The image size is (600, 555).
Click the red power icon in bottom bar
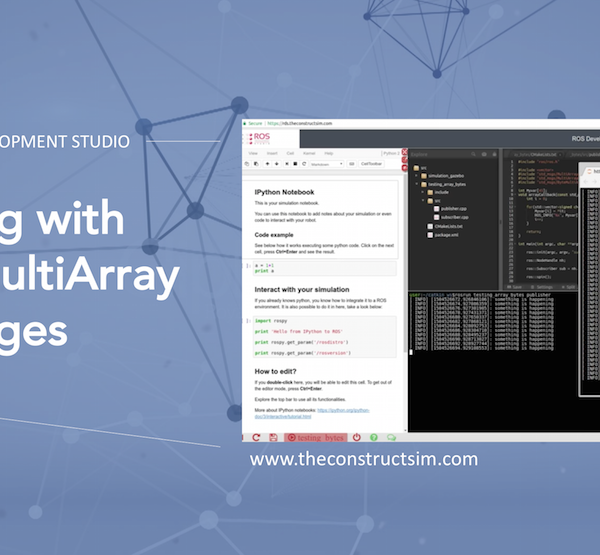click(x=357, y=437)
